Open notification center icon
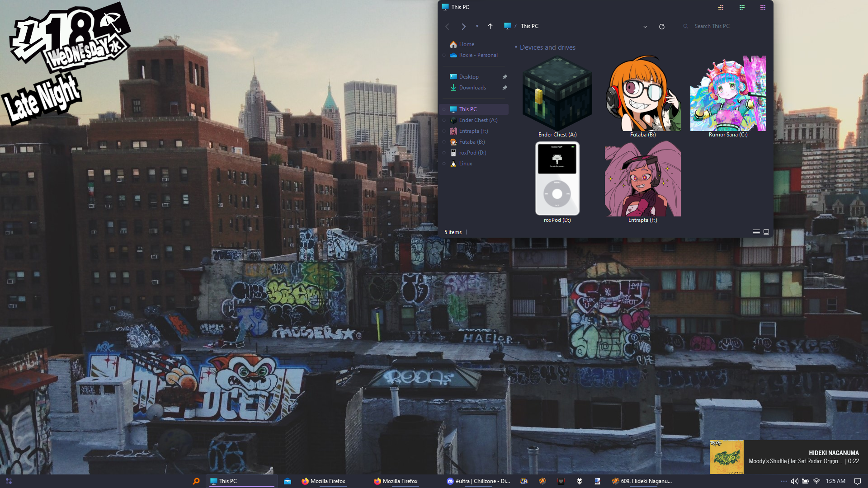The height and width of the screenshot is (488, 868). coord(858,481)
